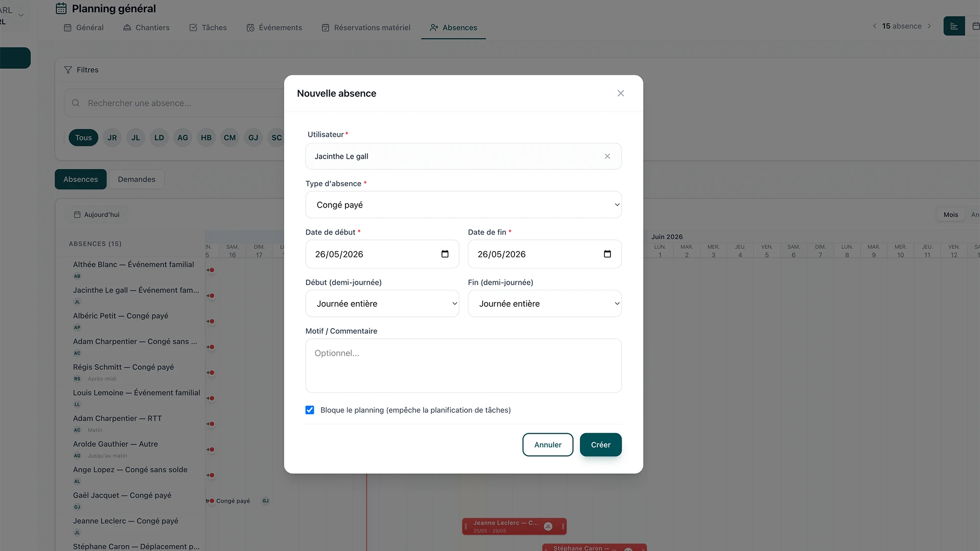Viewport: 980px width, 551px height.
Task: Expand the Début demi-journée dropdown
Action: (x=382, y=304)
